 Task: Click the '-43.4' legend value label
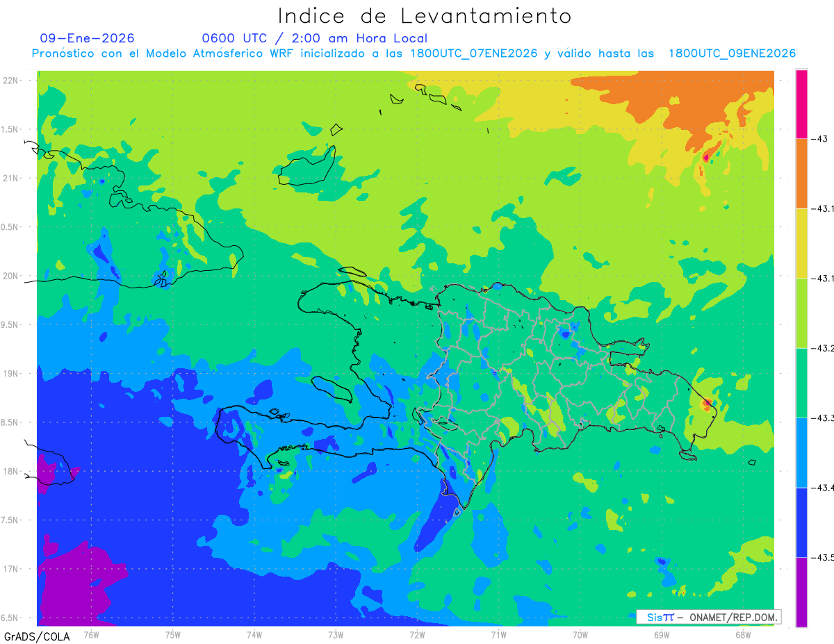tap(824, 488)
